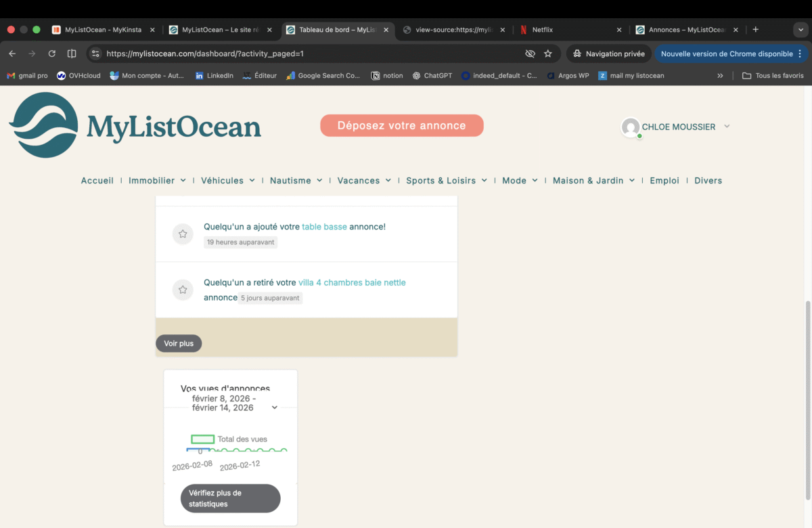Expand the Chloe Moussier account menu
The height and width of the screenshot is (528, 812).
[727, 127]
